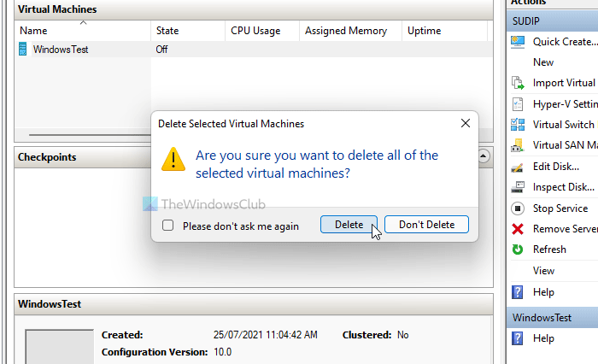Viewport: 598px width, 364px height.
Task: Tick "Please don't ask me again" checkbox
Action: (168, 226)
